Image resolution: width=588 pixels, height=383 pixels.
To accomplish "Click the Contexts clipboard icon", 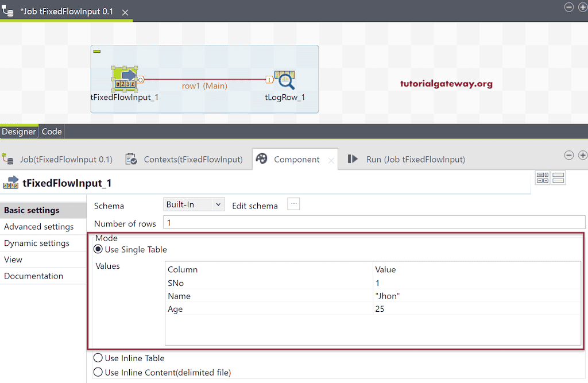I will pyautogui.click(x=131, y=159).
